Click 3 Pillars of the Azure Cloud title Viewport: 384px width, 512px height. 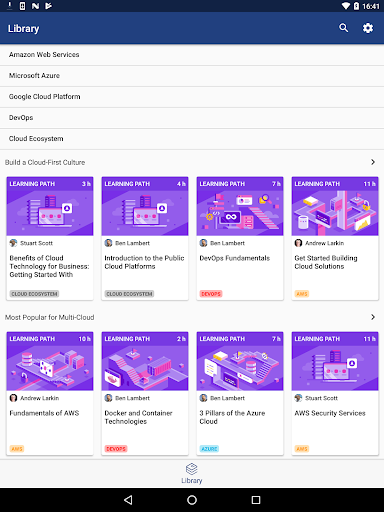point(232,417)
